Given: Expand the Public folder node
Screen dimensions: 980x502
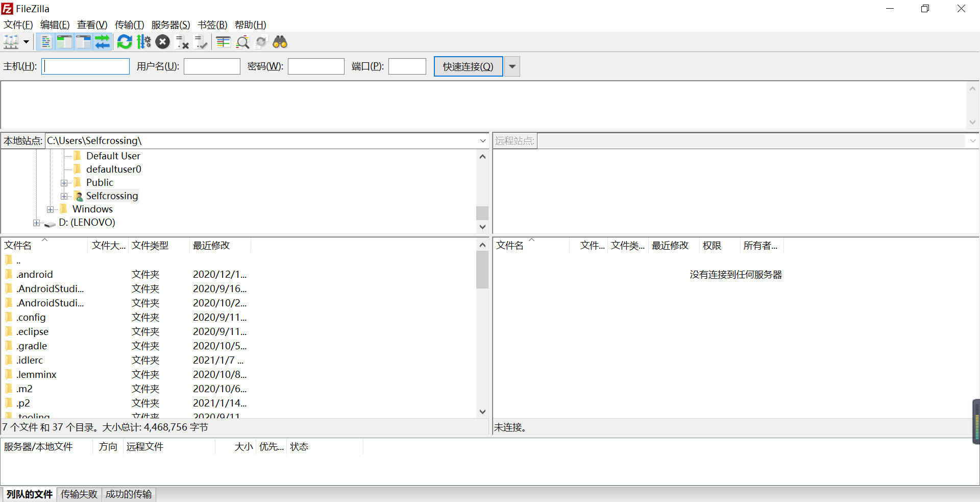Looking at the screenshot, I should tap(64, 182).
